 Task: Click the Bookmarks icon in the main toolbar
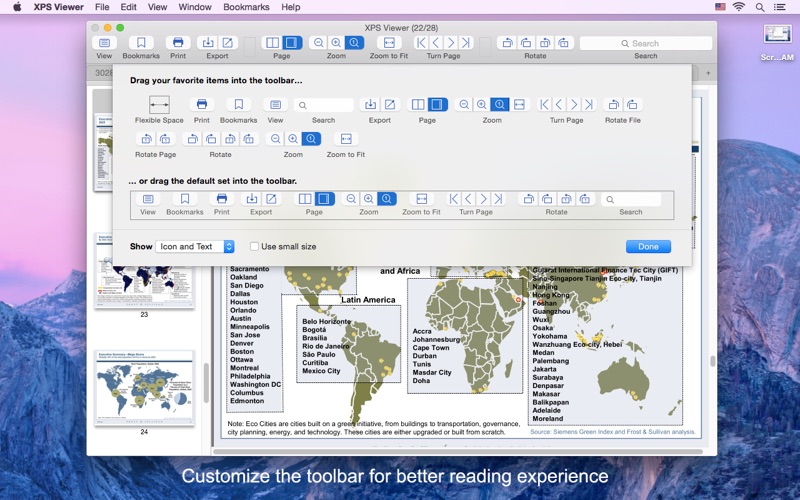[141, 43]
